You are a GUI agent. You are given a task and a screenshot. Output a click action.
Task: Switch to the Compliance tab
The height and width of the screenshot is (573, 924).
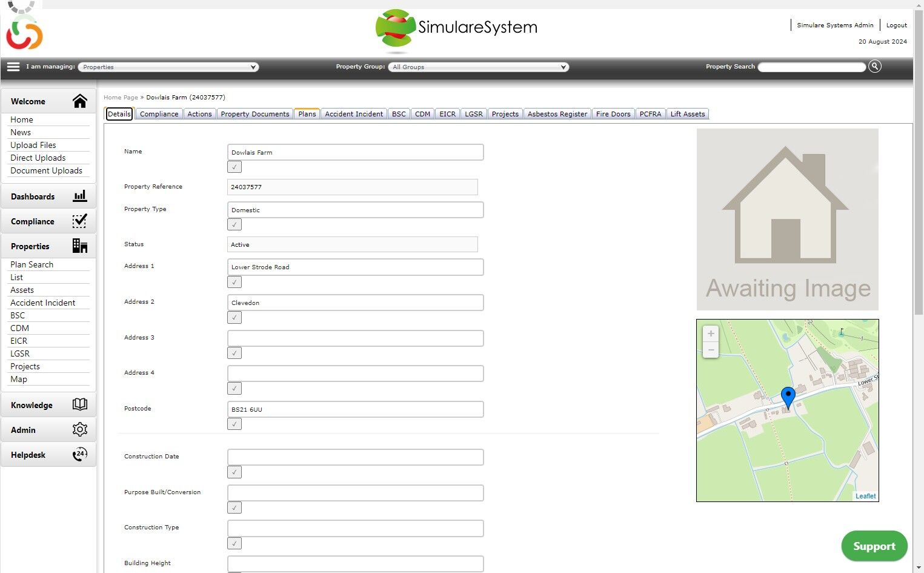(159, 114)
